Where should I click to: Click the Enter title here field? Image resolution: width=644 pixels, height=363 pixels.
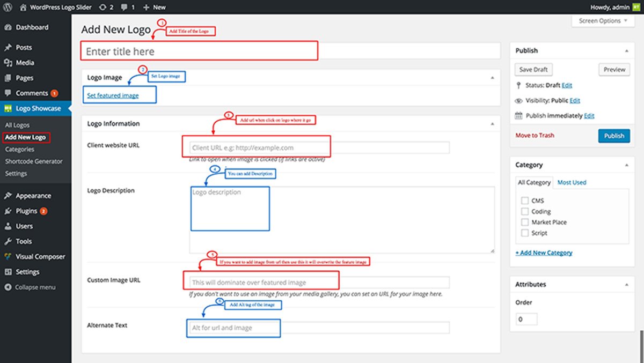291,51
